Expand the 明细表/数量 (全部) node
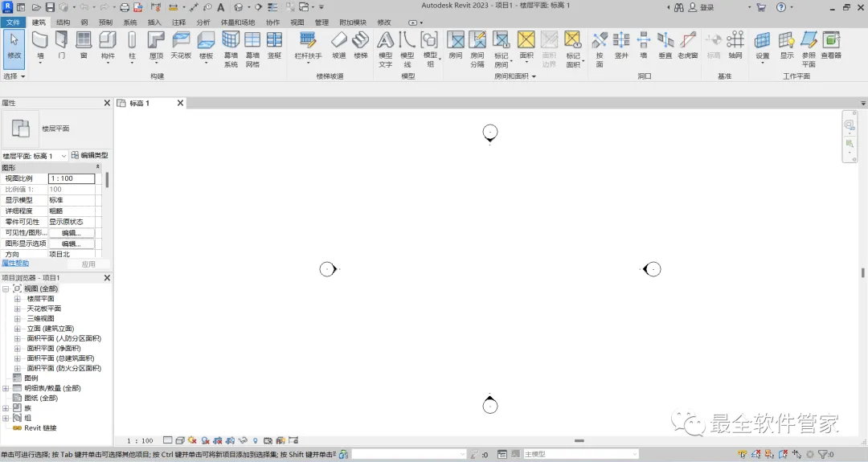Image resolution: width=868 pixels, height=462 pixels. 6,388
